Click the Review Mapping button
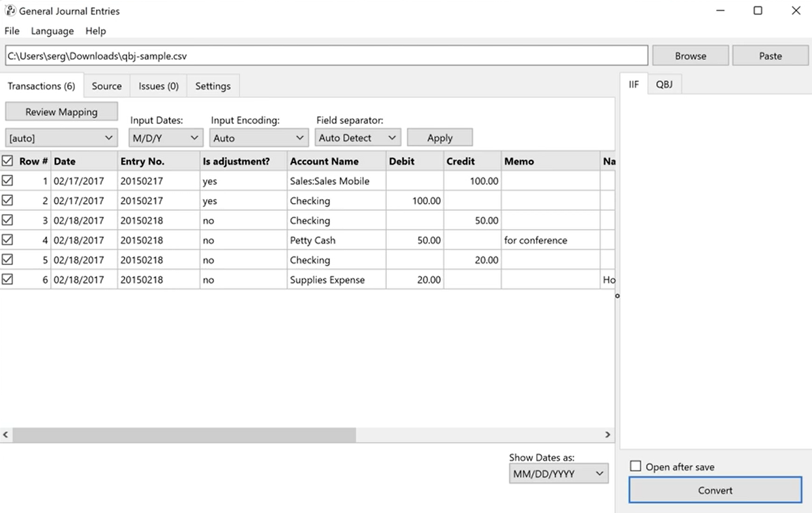Viewport: 812px width, 513px height. tap(61, 112)
